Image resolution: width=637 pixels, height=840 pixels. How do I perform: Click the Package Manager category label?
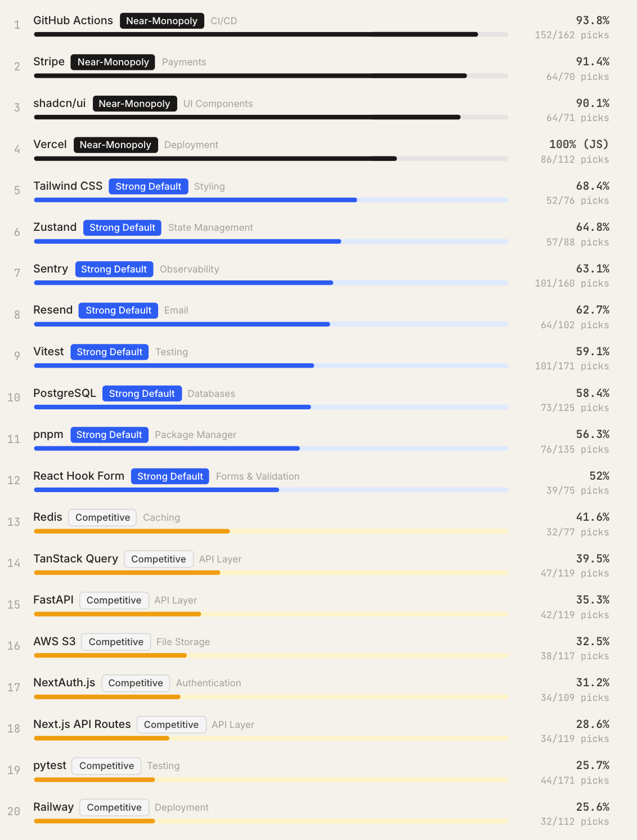coord(195,435)
